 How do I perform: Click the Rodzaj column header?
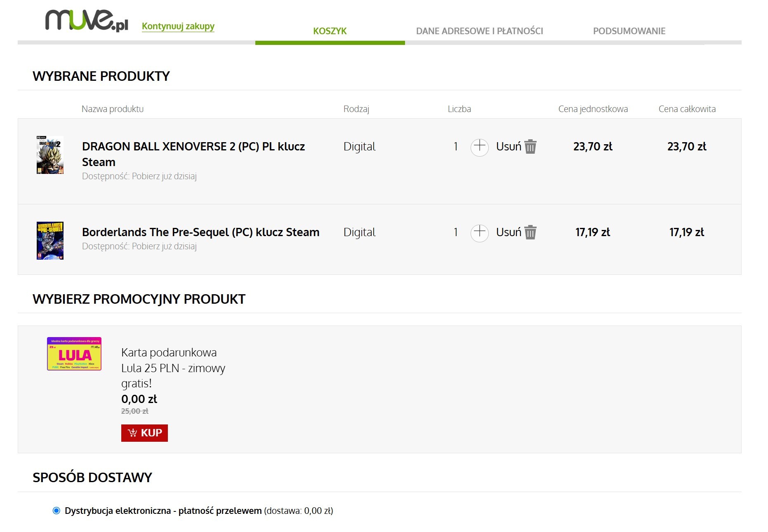coord(356,109)
